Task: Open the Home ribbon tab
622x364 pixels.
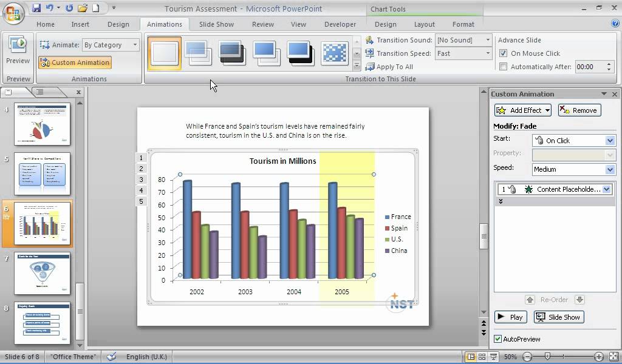Action: (46, 24)
